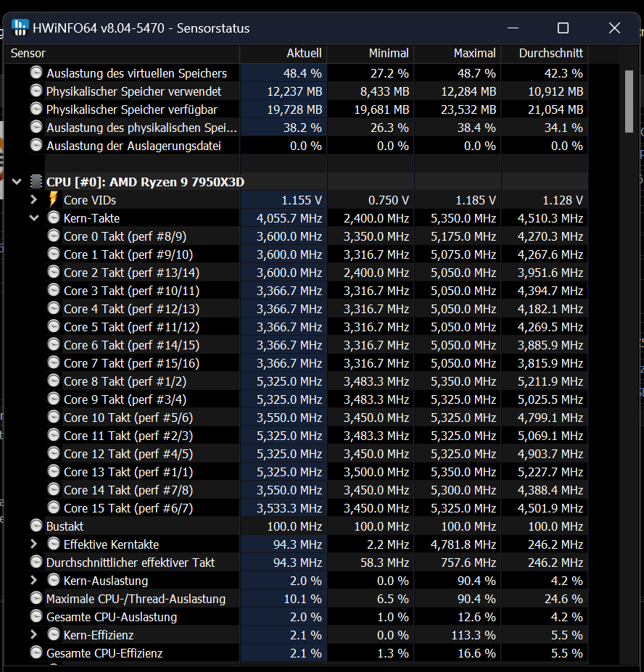Click the 4,055.7 MHz Kern-Takte current value
The image size is (644, 672).
289,218
